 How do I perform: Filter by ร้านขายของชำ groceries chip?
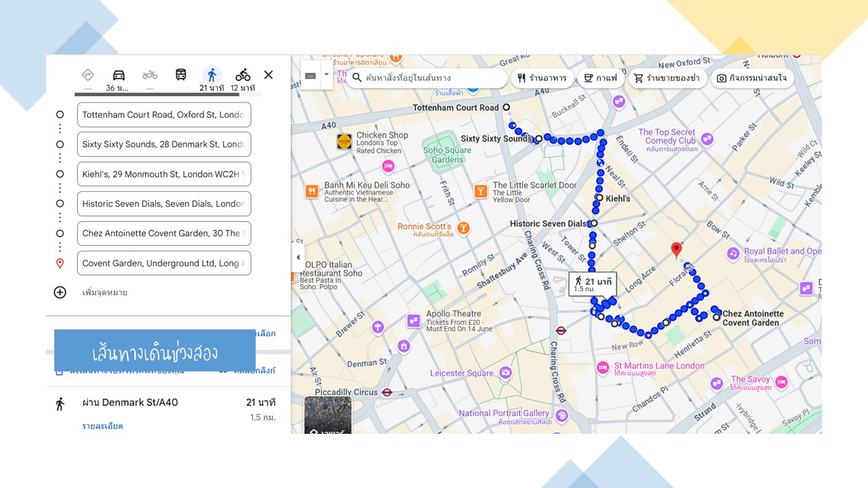click(x=667, y=78)
